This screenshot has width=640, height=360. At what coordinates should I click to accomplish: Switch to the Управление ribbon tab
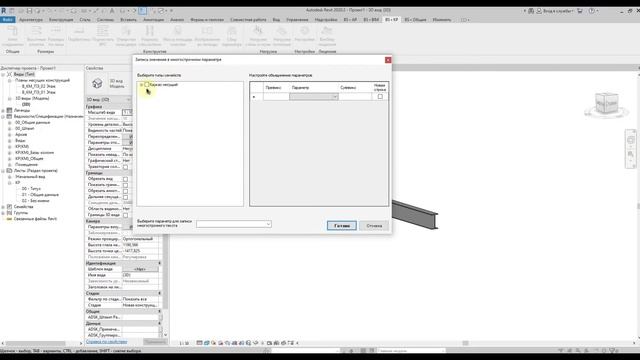pos(297,20)
